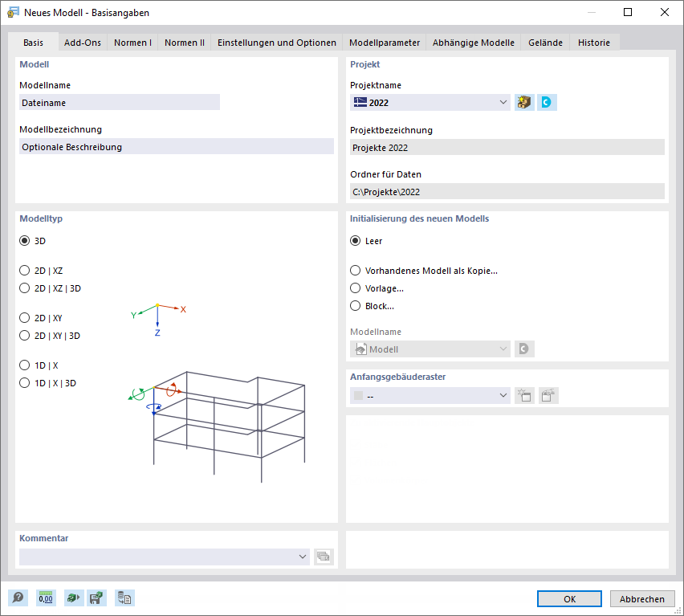
Task: Click the import settings icon at bottom left
Action: coord(73,598)
